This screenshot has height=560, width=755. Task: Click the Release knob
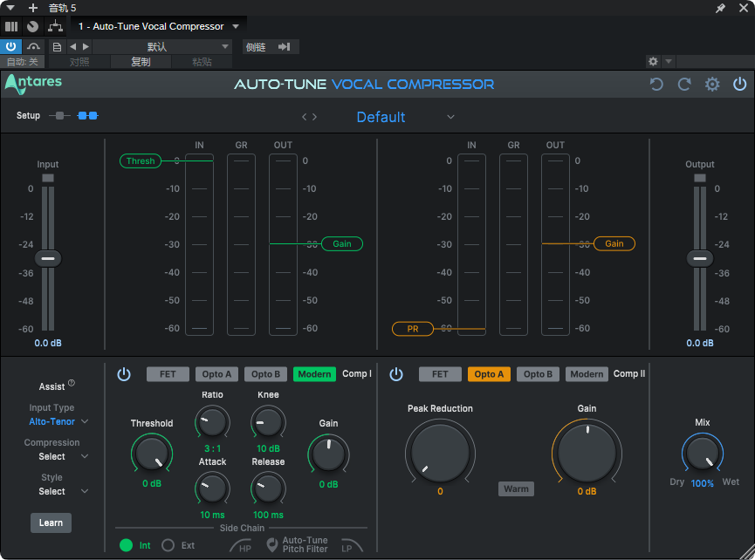268,488
